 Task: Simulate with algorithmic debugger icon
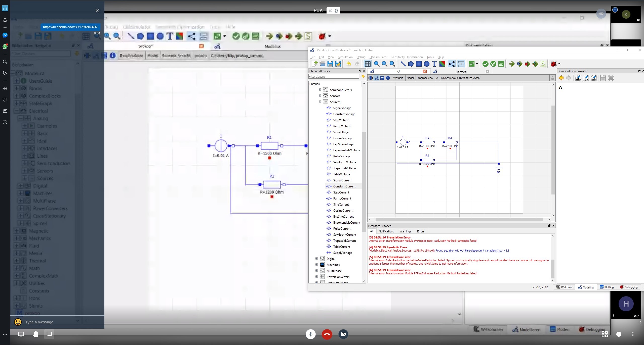[527, 64]
